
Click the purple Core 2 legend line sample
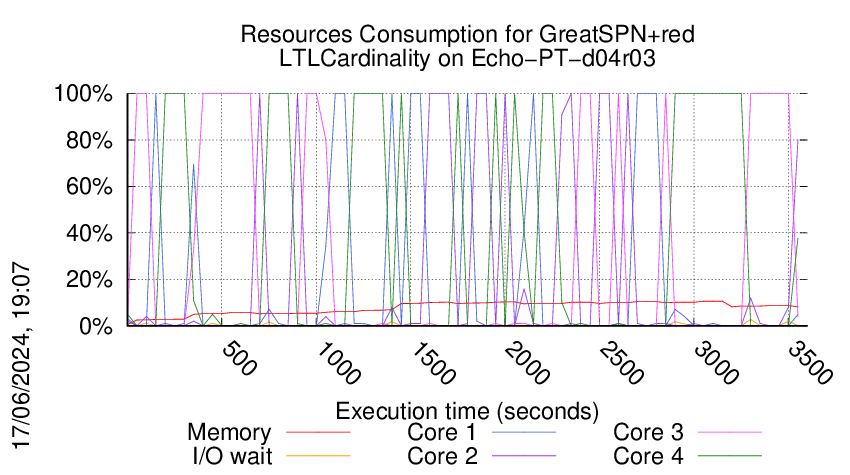tap(524, 456)
